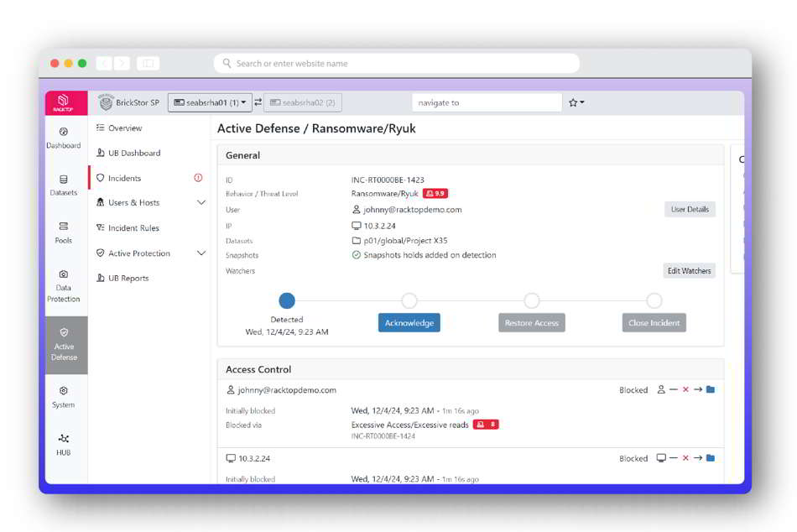Viewport: 797px width, 532px height.
Task: Click the 10.3.2.24 entry in Access Control
Action: coord(254,459)
